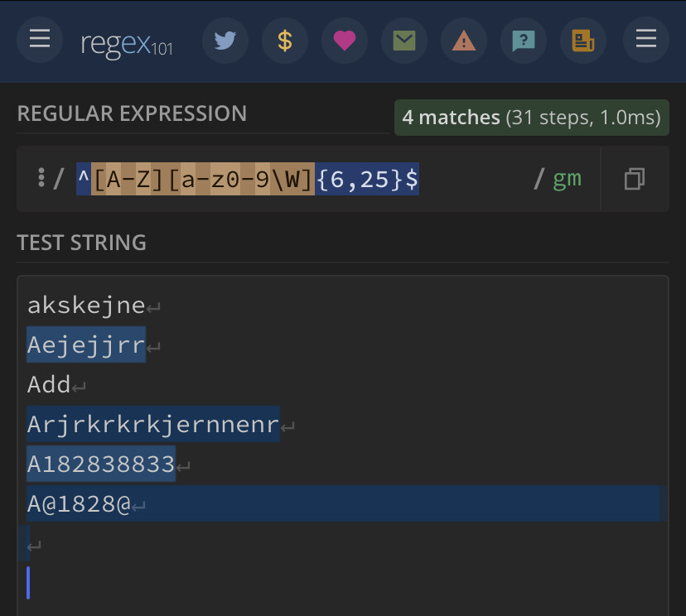
Task: Copy the regex with the copy icon
Action: [x=634, y=179]
